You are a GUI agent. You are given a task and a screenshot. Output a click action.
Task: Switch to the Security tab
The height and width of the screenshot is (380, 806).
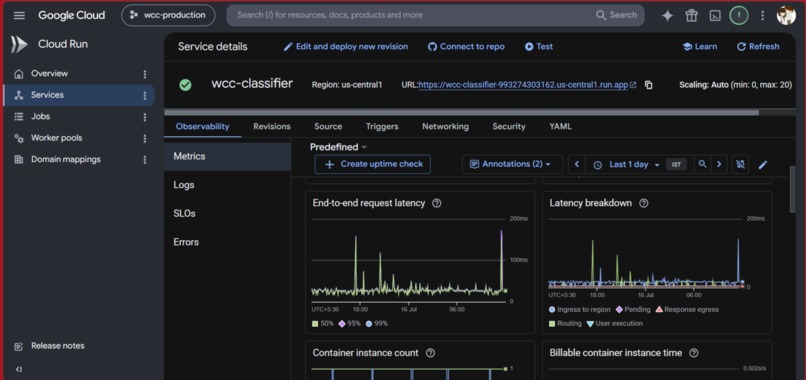(x=509, y=126)
